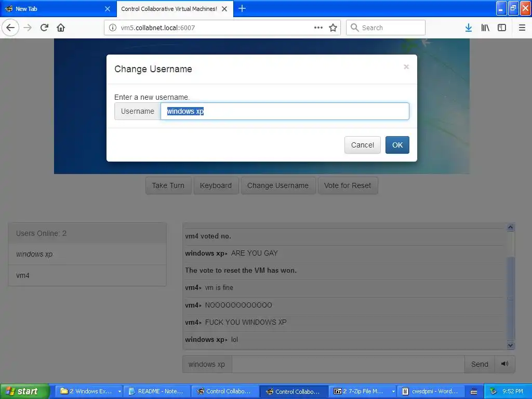This screenshot has width=532, height=399.
Task: Click chat line 'vm4 voted no.'
Action: coord(208,236)
